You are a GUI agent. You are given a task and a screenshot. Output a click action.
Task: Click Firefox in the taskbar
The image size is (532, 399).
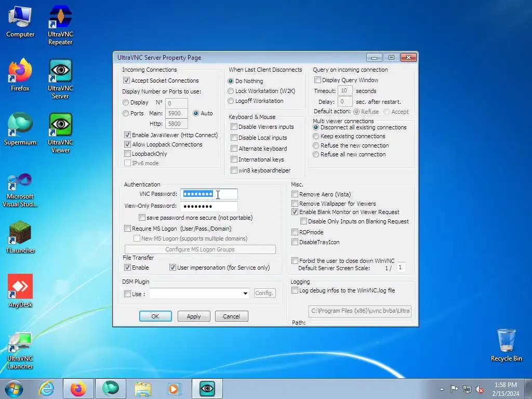[x=78, y=389]
